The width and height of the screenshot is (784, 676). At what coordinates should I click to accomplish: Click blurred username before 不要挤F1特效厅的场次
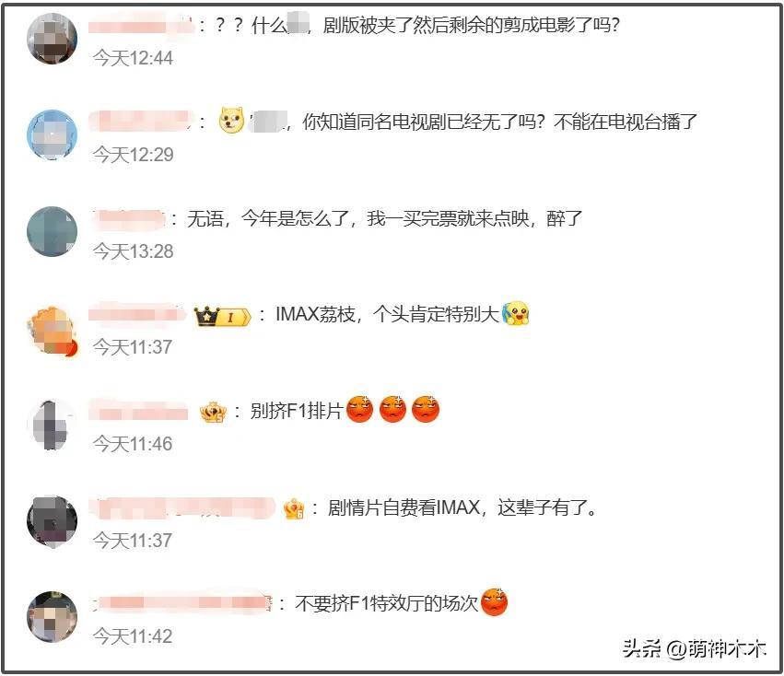pos(182,603)
